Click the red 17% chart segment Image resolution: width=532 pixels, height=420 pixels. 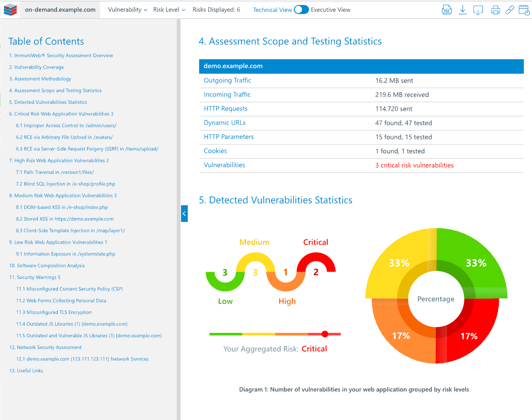click(x=469, y=336)
